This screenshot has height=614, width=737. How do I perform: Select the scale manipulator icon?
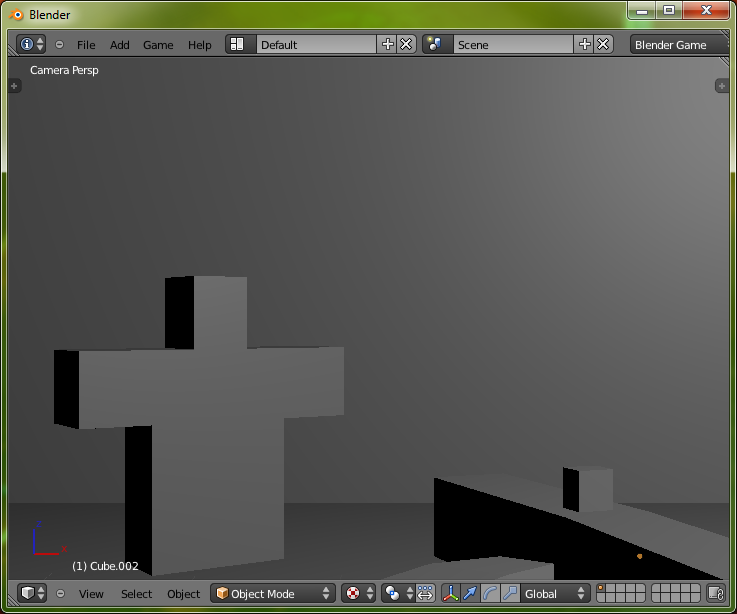[510, 593]
